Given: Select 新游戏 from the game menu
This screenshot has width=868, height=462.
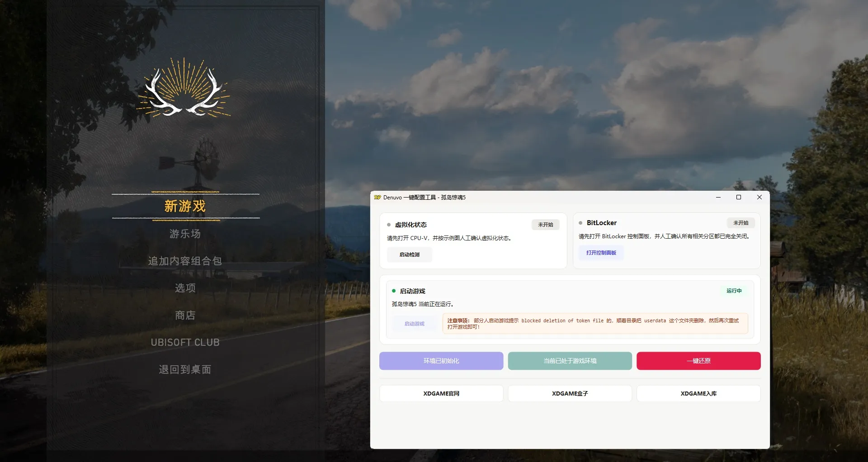Looking at the screenshot, I should (185, 206).
